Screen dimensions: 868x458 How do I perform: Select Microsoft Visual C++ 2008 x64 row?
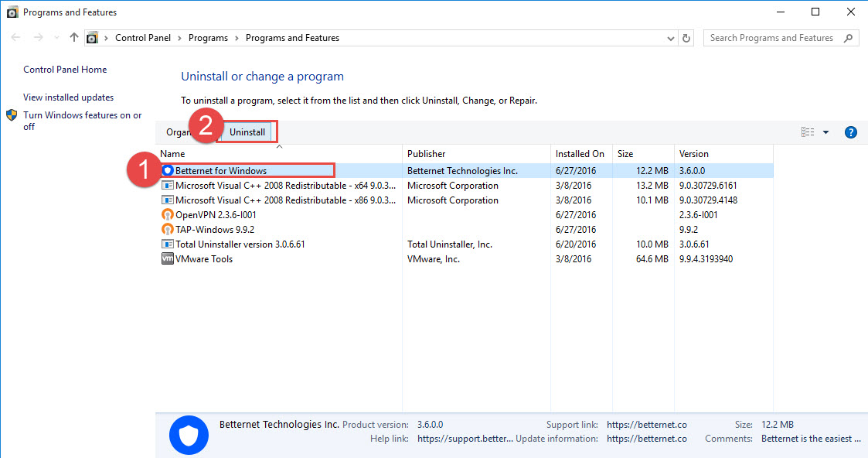[465, 186]
